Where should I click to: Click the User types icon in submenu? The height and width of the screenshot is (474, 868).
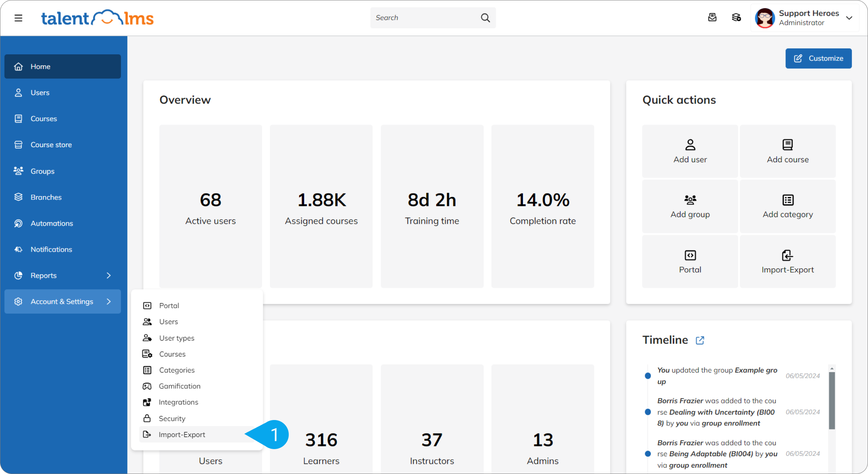click(x=147, y=338)
